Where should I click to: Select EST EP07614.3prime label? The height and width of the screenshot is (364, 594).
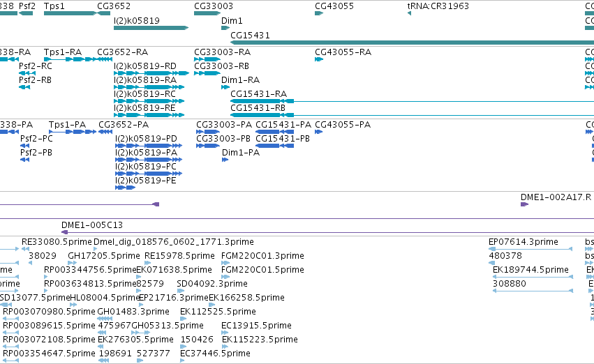[524, 242]
